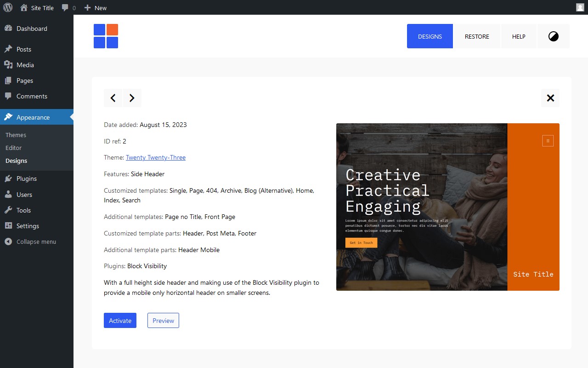
Task: Click 'Page no Title, Front Page' text
Action: (200, 217)
